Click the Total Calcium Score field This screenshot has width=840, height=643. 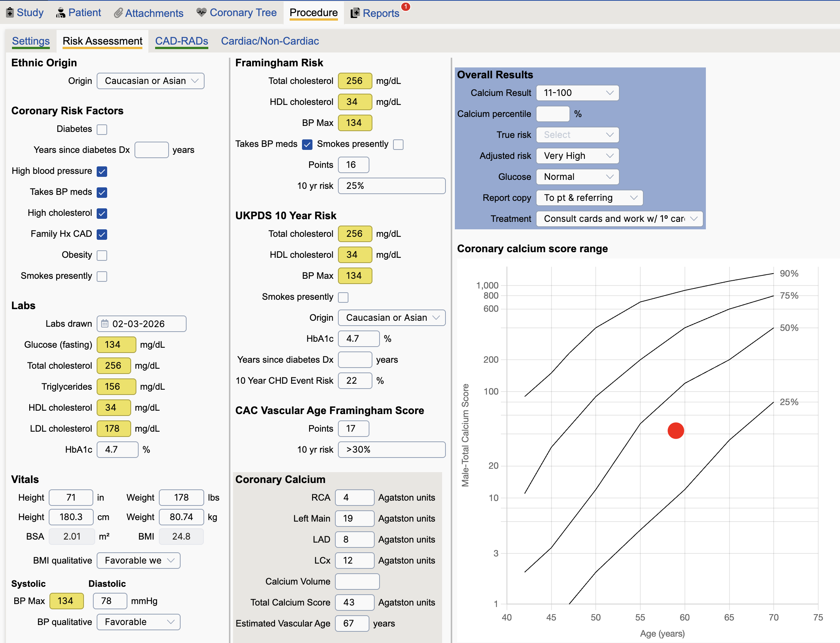354,603
